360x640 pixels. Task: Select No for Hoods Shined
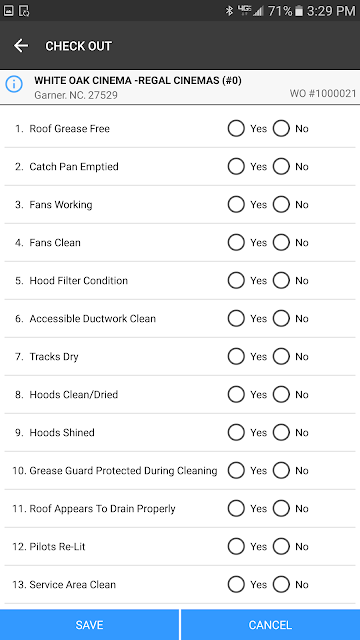tap(281, 432)
